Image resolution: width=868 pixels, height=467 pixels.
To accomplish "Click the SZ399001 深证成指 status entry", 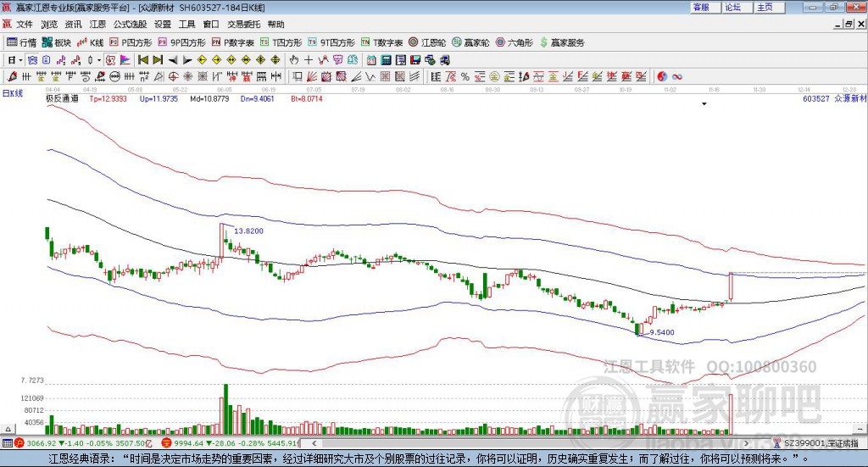I will coord(816,443).
